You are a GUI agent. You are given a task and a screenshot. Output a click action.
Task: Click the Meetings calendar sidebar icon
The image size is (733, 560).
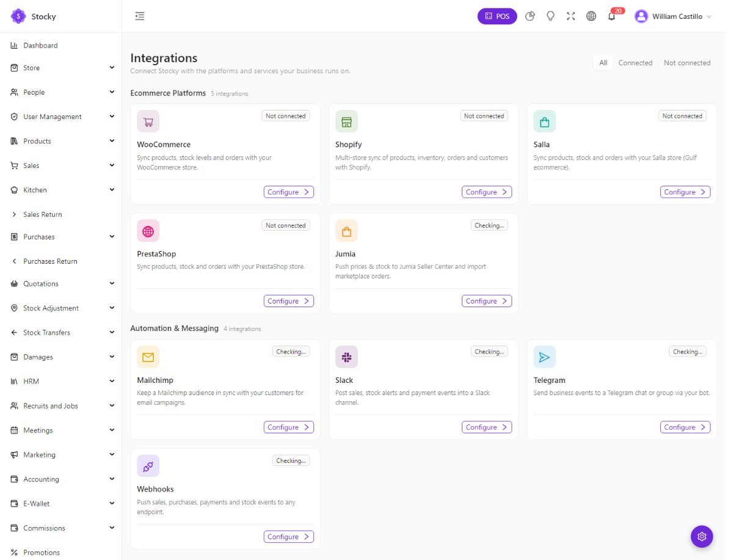pyautogui.click(x=14, y=431)
